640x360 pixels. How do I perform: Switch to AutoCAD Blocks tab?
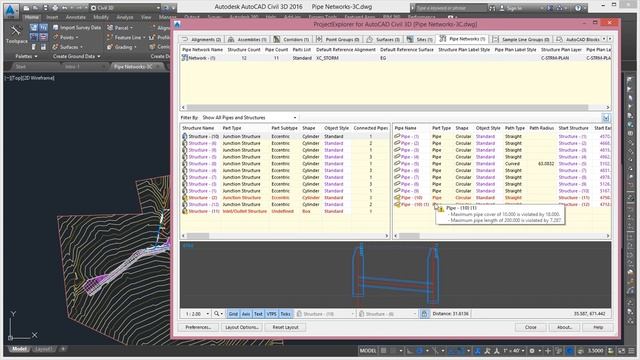pos(578,40)
